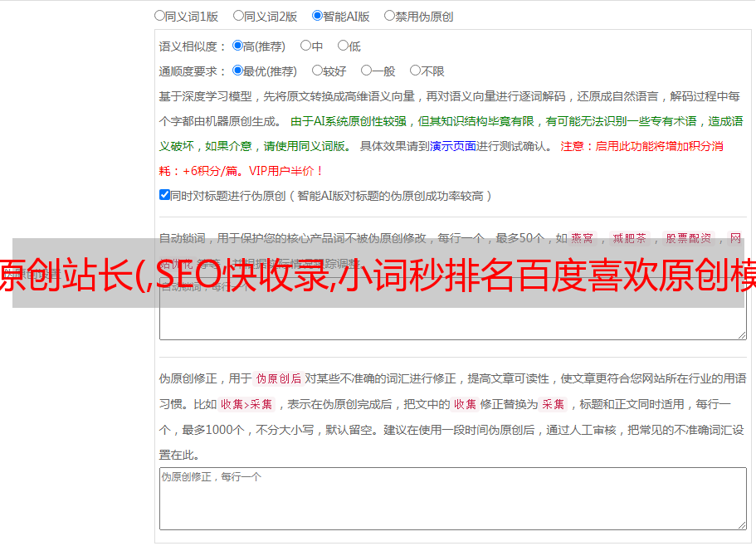Click the 收集>采集 example tag
This screenshot has height=546, width=756.
(x=246, y=404)
